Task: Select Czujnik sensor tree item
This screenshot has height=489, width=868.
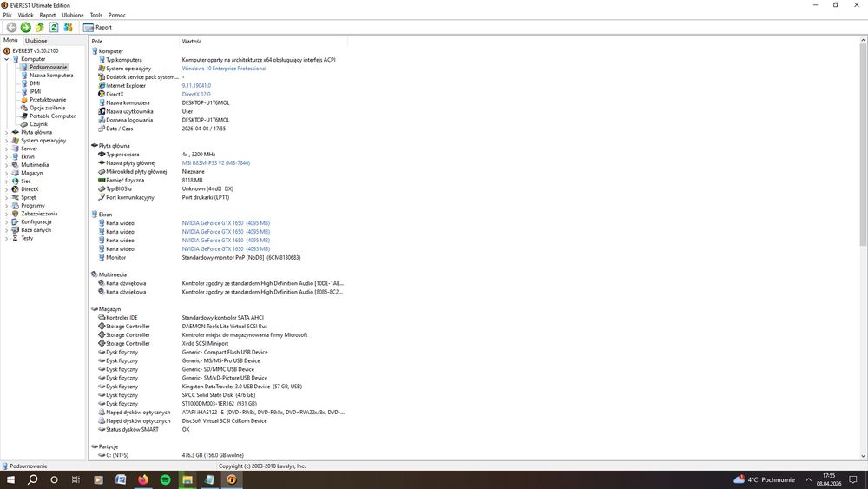Action: pyautogui.click(x=39, y=124)
